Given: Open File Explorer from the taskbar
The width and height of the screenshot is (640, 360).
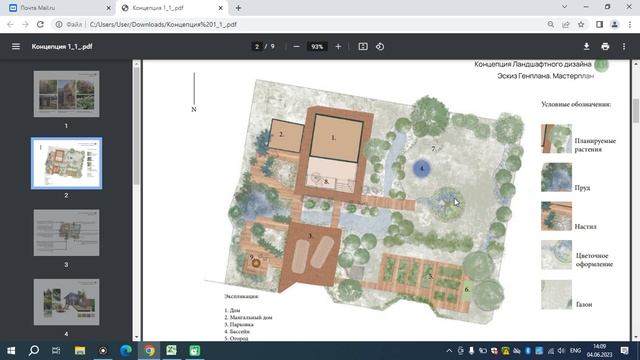Looking at the screenshot, I should click(80, 351).
